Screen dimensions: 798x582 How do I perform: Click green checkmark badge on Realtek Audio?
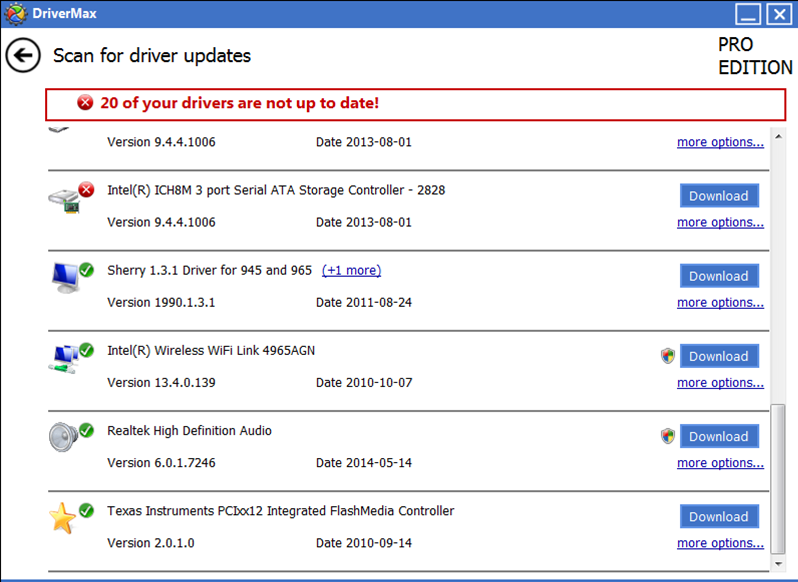pos(87,430)
